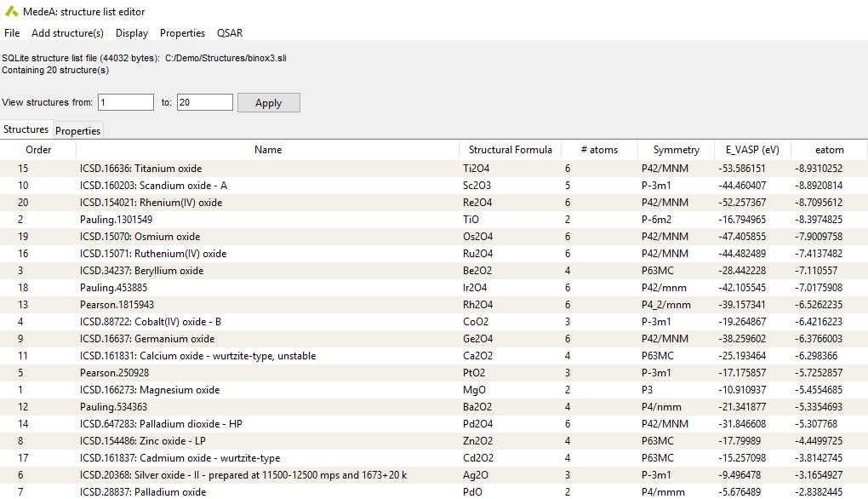Click the Apply button
The image size is (868, 499).
point(268,102)
